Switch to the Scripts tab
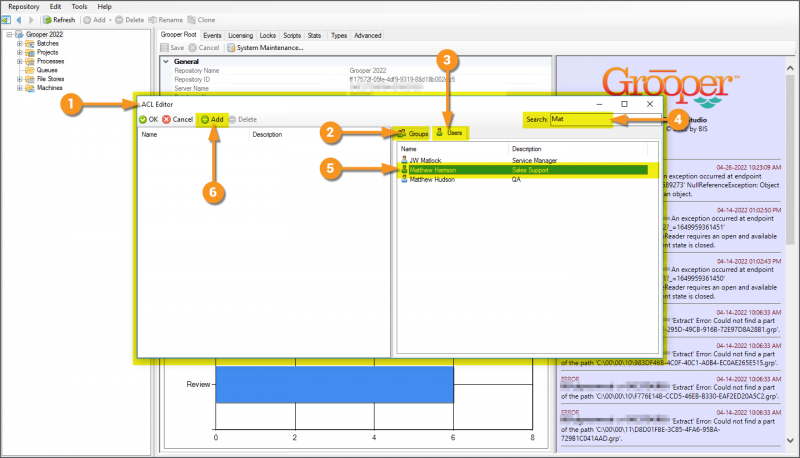 [x=292, y=36]
